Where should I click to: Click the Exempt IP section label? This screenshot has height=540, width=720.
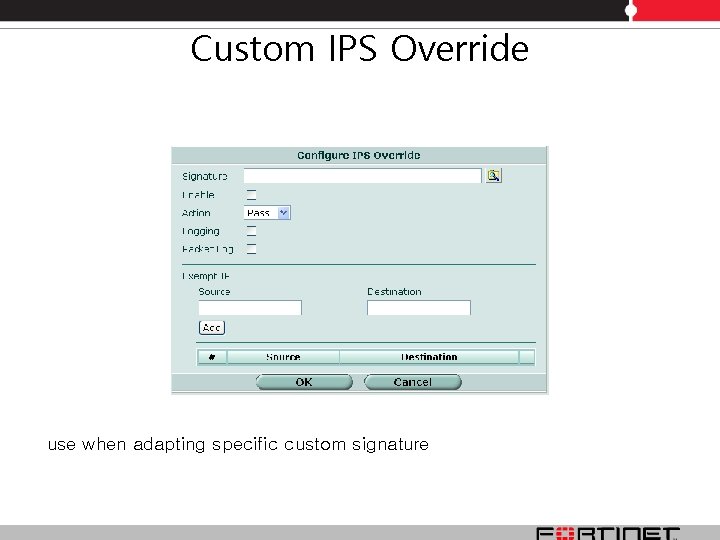click(x=206, y=276)
